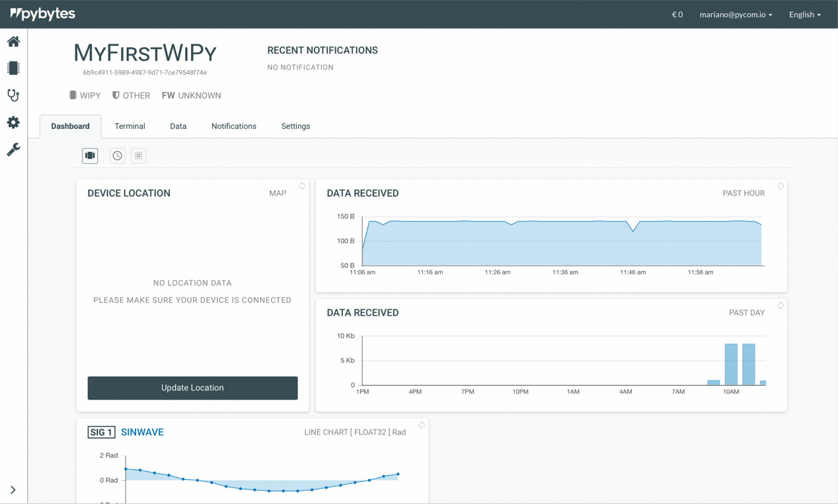This screenshot has height=504, width=838.
Task: Select the clock time-range toolbar icon
Action: (x=117, y=156)
